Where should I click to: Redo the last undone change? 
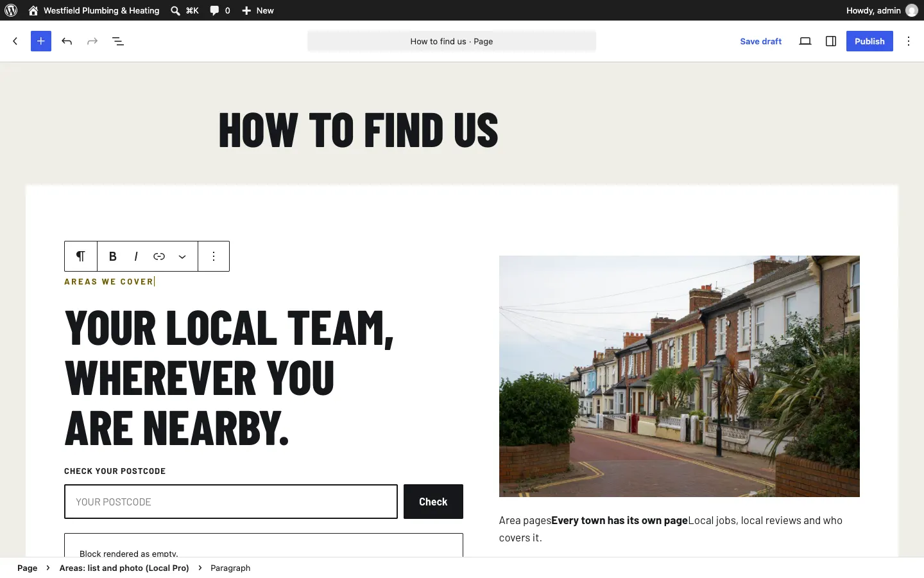(92, 41)
